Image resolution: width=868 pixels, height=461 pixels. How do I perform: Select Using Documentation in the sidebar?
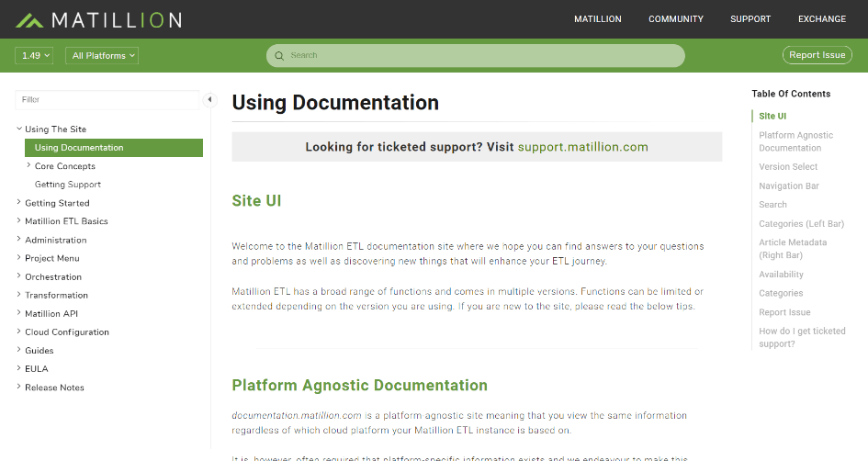coord(114,148)
